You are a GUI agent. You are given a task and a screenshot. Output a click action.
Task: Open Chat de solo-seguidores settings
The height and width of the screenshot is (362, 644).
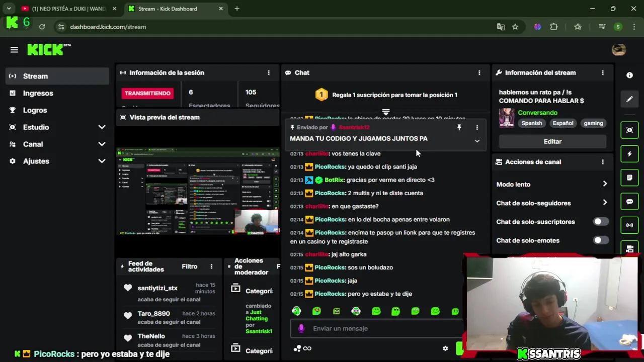pos(552,203)
